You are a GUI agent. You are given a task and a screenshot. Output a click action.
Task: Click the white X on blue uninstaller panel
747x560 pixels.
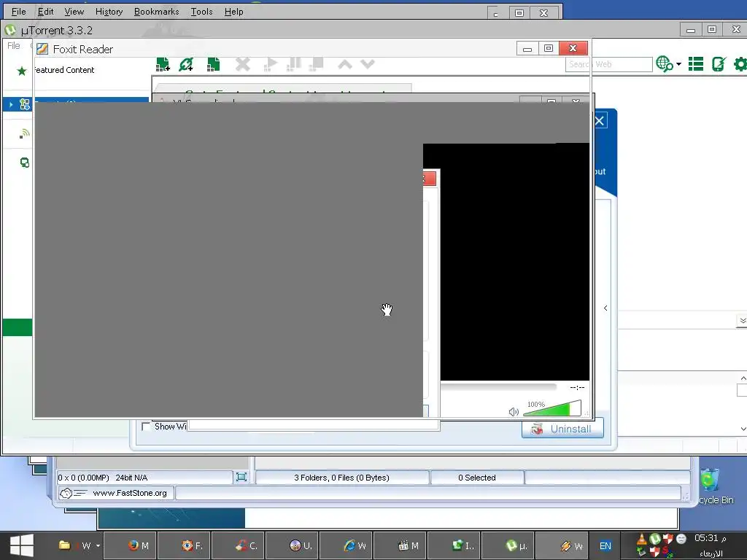[x=600, y=121]
